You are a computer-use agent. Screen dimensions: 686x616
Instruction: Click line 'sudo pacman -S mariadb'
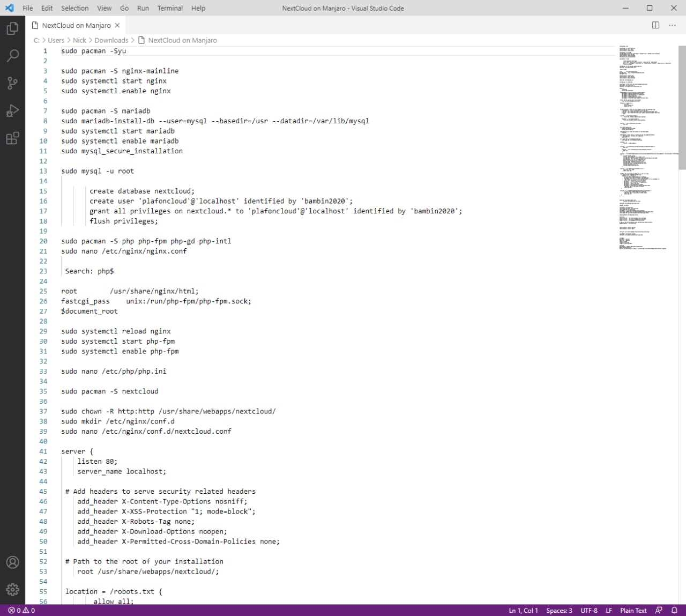pos(106,111)
